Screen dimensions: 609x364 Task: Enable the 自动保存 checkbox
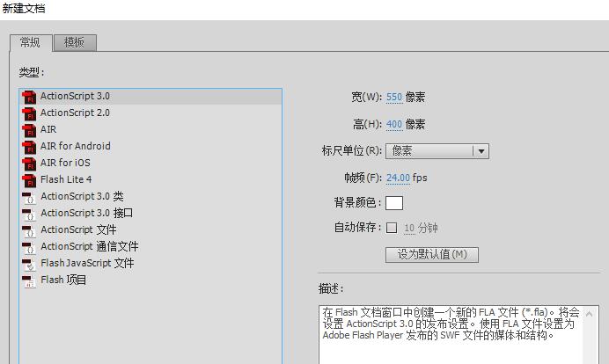click(x=392, y=228)
